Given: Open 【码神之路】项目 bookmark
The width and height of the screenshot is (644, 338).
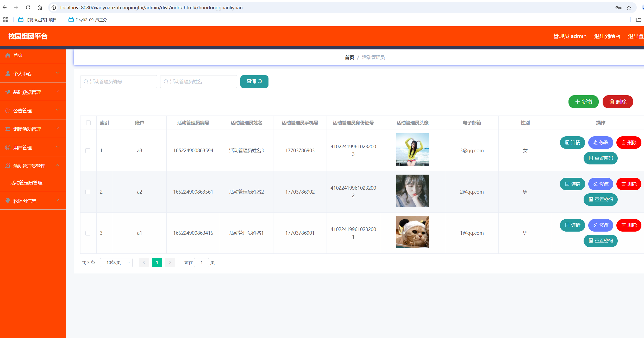Looking at the screenshot, I should [x=39, y=20].
